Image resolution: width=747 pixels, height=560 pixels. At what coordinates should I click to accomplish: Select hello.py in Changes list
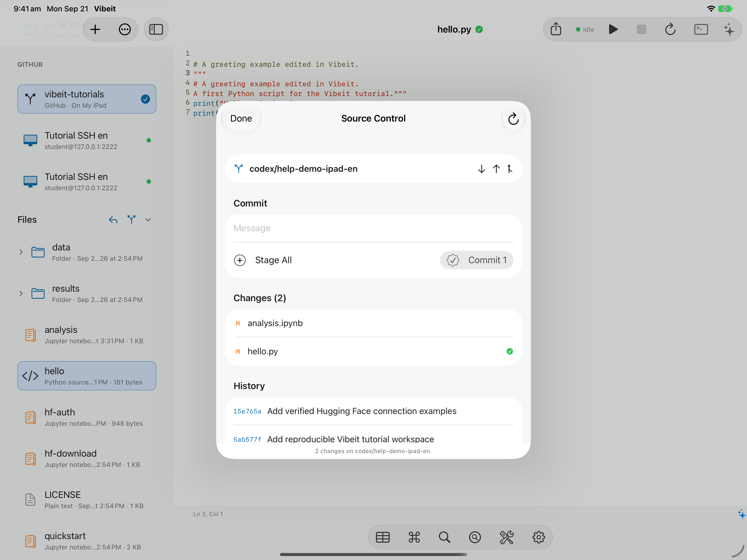pyautogui.click(x=373, y=351)
